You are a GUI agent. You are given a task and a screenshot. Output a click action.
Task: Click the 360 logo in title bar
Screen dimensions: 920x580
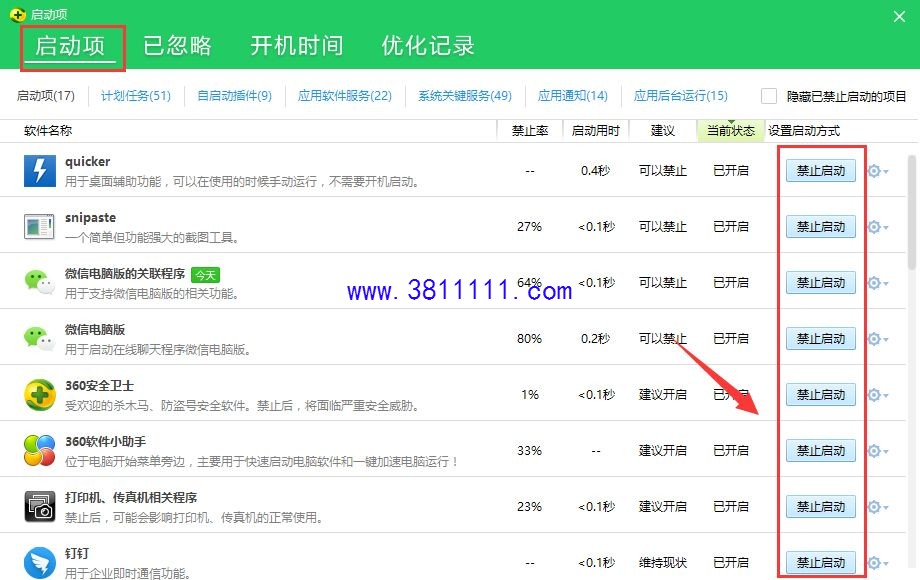(18, 15)
